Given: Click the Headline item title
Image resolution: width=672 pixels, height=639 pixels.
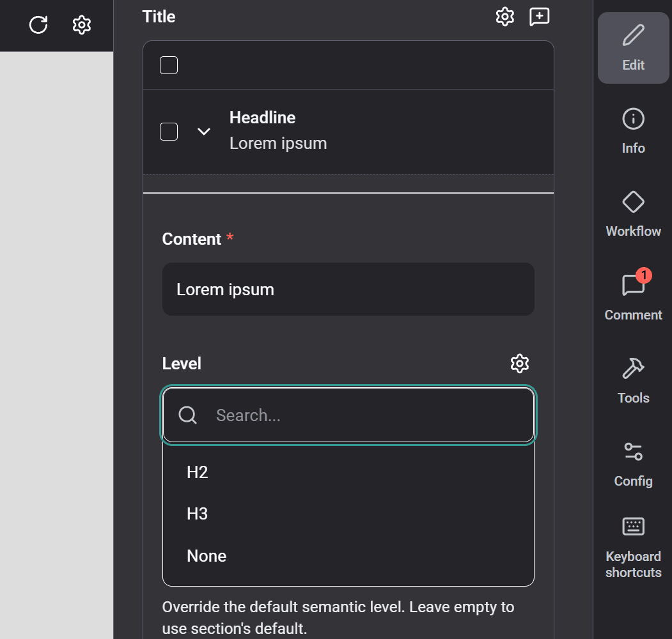Looking at the screenshot, I should point(262,118).
